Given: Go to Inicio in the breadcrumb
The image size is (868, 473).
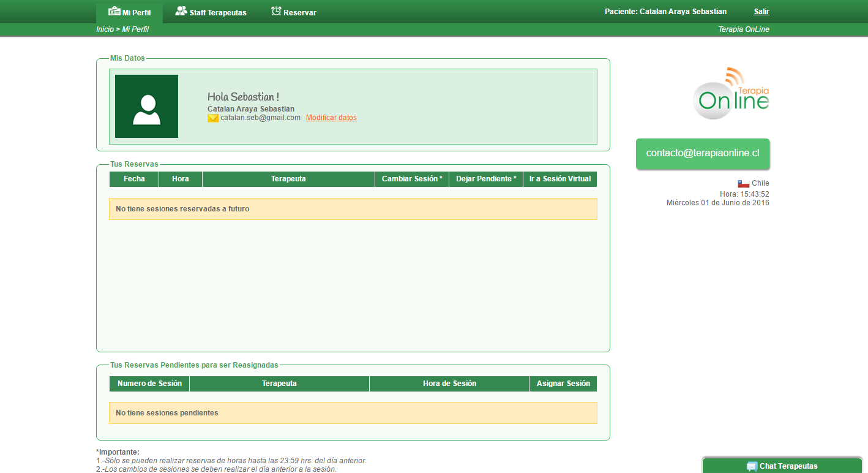Looking at the screenshot, I should 105,29.
